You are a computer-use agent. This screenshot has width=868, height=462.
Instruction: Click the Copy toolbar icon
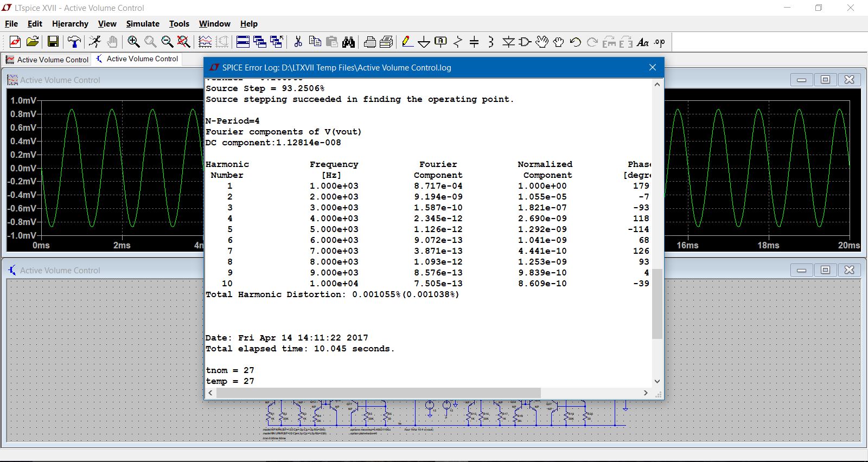point(315,42)
